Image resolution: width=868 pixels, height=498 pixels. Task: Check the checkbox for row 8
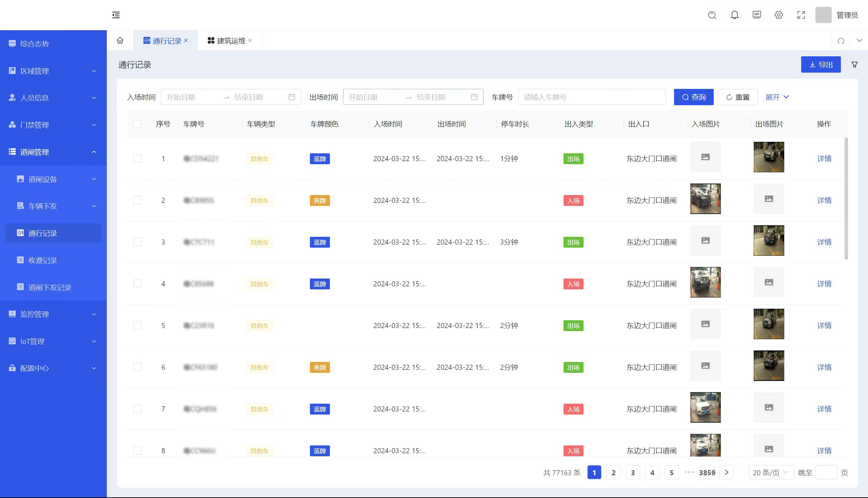pos(137,451)
